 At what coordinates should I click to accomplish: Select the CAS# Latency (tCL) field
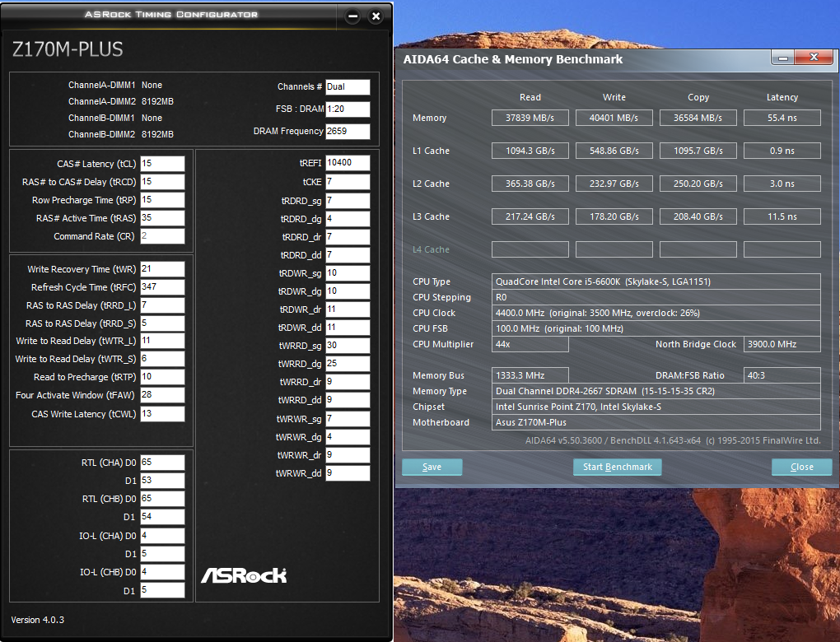(162, 164)
